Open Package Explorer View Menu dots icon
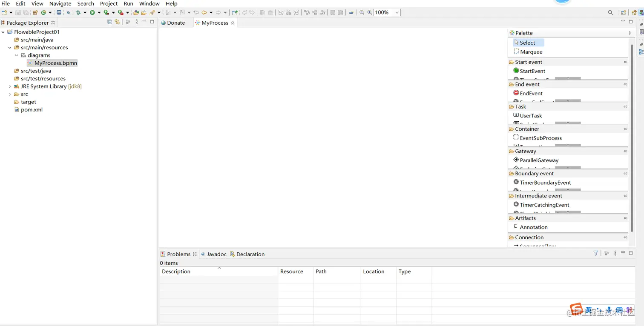 tap(136, 22)
